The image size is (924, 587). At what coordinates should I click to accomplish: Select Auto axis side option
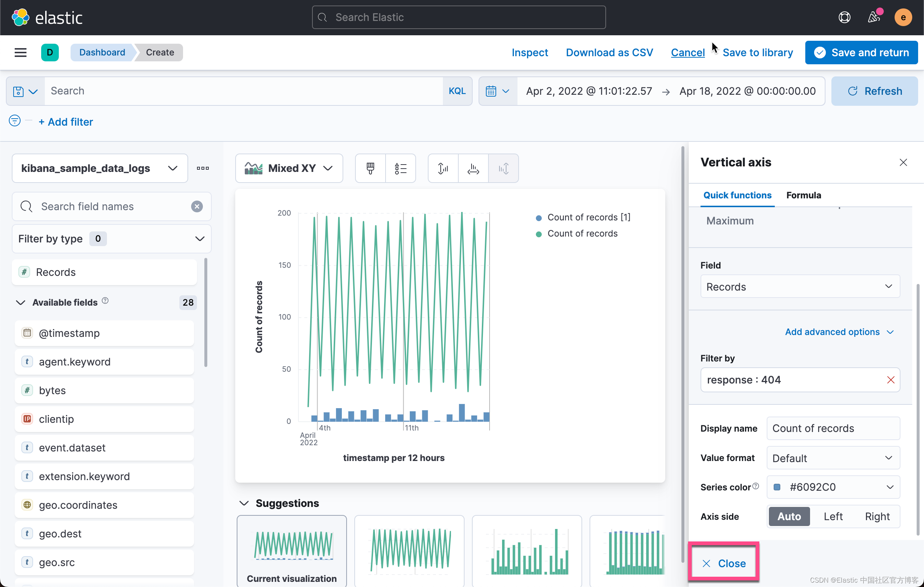pyautogui.click(x=789, y=516)
